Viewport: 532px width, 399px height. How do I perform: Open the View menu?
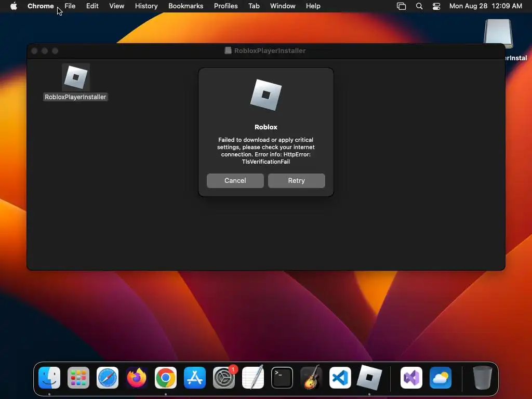click(117, 6)
